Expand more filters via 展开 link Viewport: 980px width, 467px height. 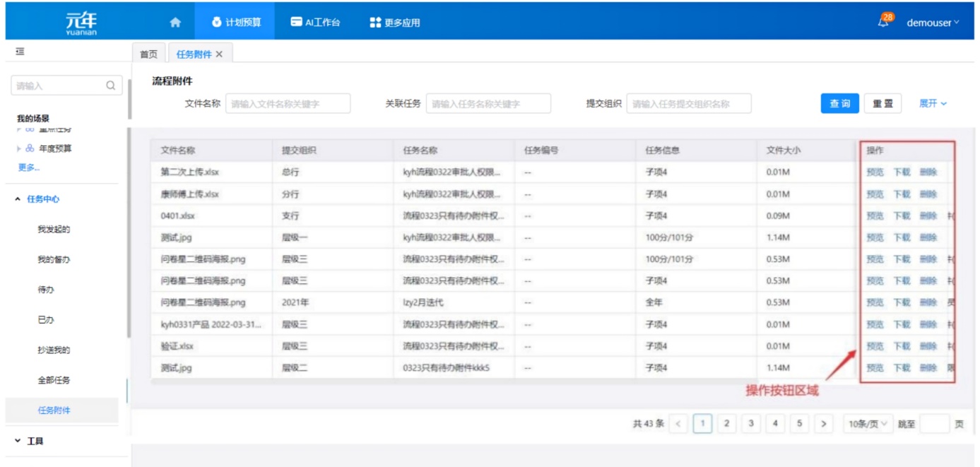[x=932, y=104]
